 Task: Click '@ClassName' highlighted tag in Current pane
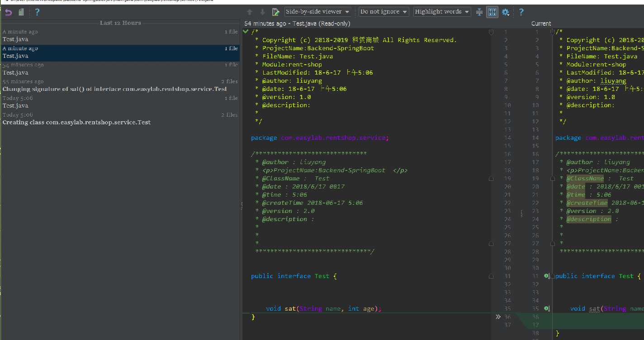pyautogui.click(x=585, y=179)
